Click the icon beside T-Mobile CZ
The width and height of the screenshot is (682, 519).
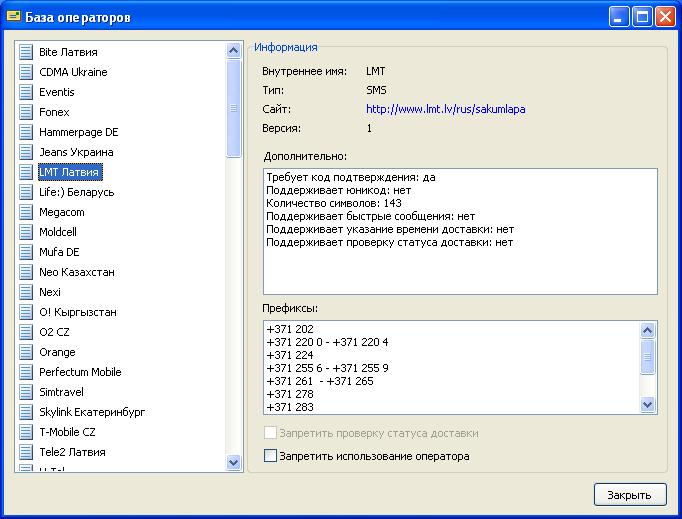[x=26, y=432]
